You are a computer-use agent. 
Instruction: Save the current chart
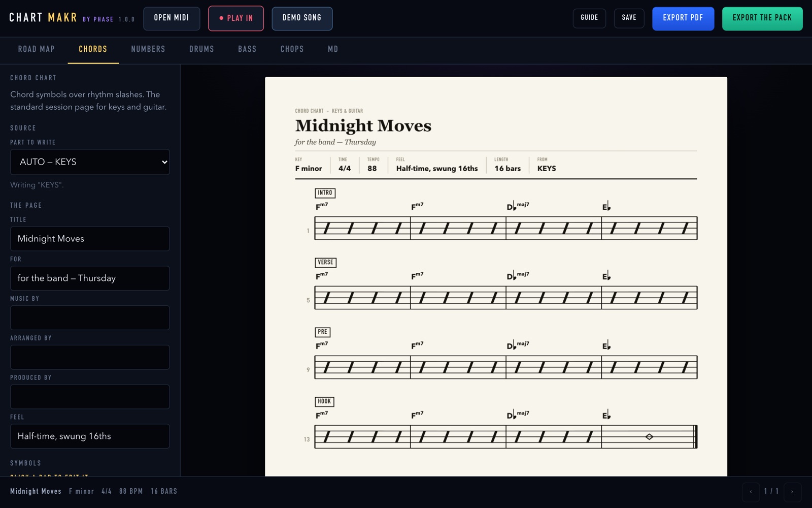629,18
